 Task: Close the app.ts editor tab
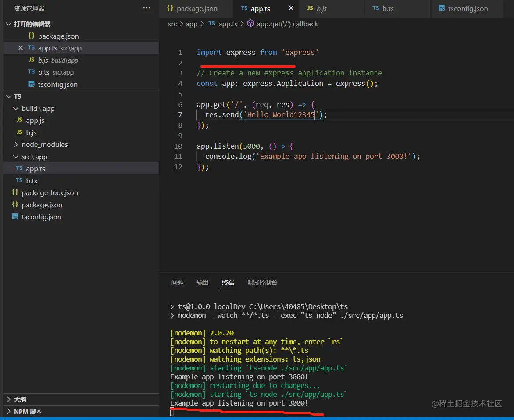(291, 8)
